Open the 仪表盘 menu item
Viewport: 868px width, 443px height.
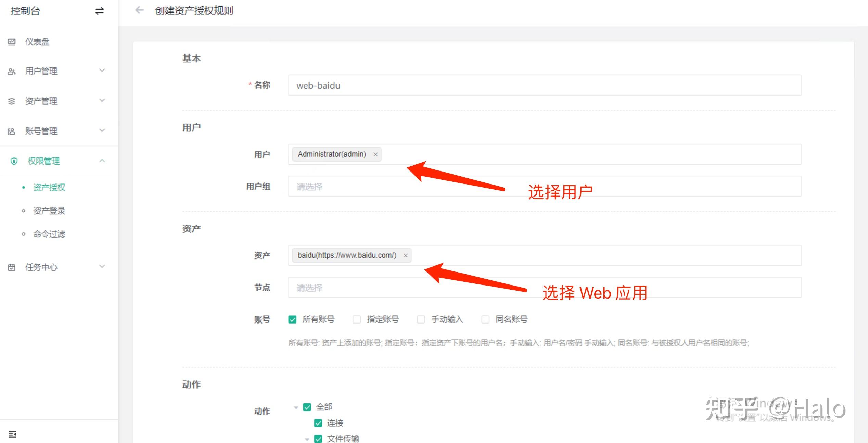(x=59, y=42)
